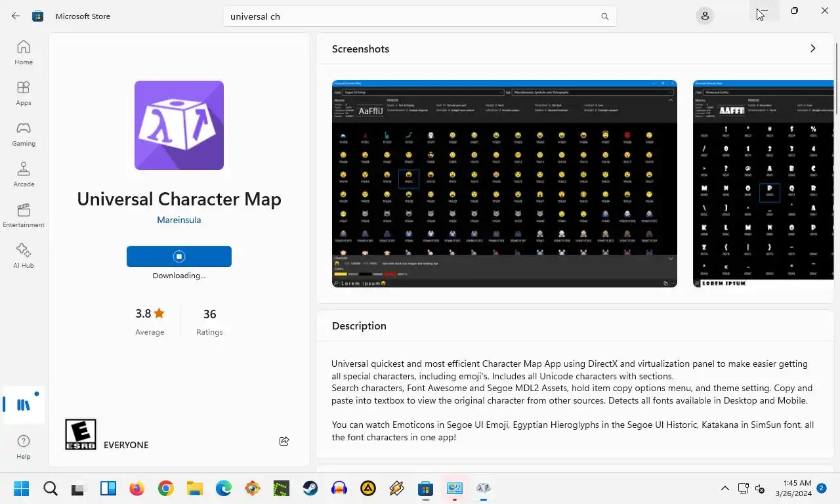Viewport: 840px width, 504px height.
Task: Open the notification badge in system tray
Action: pos(822,488)
